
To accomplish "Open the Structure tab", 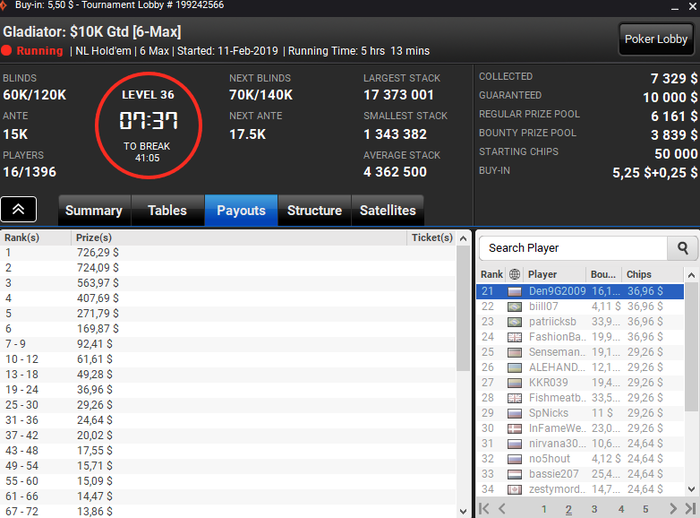I will (x=314, y=210).
